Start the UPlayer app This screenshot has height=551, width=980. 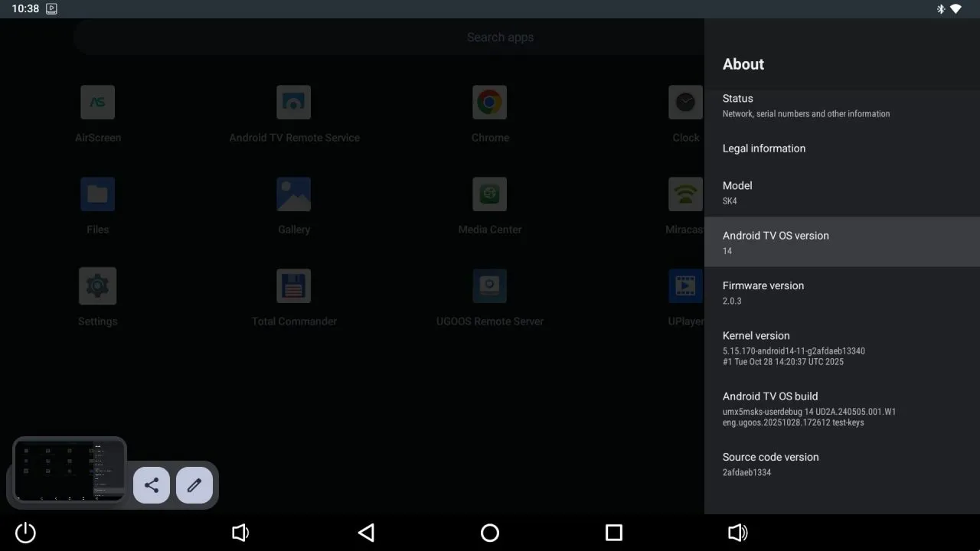pyautogui.click(x=684, y=296)
